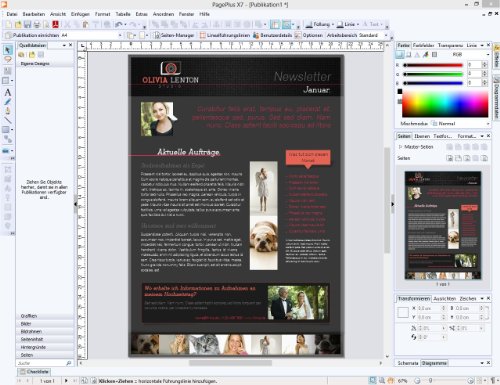
Task: Click the page thumbnail in Seiten panel
Action: pyautogui.click(x=443, y=225)
